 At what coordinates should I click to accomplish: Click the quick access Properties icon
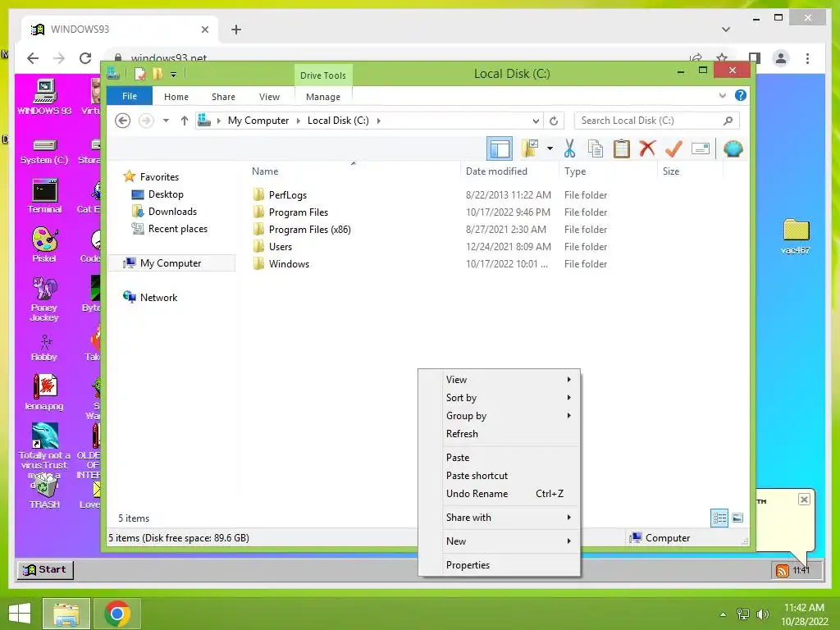[139, 74]
